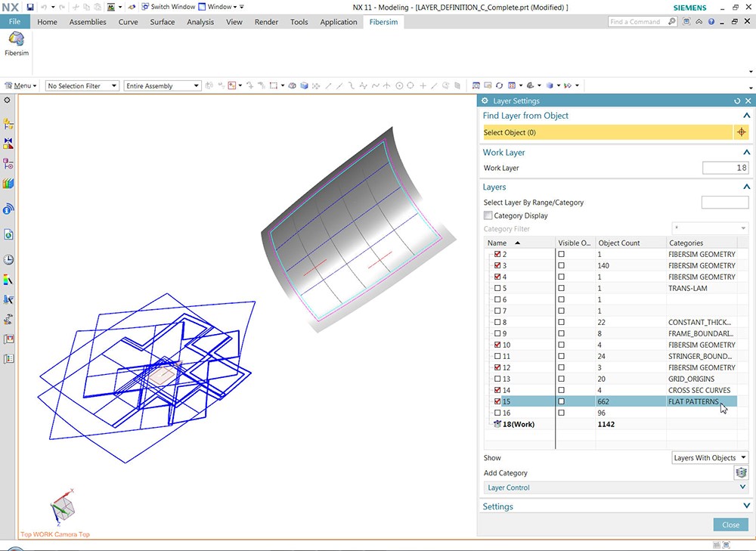Select the Line tool in the curve toolbar

328,85
